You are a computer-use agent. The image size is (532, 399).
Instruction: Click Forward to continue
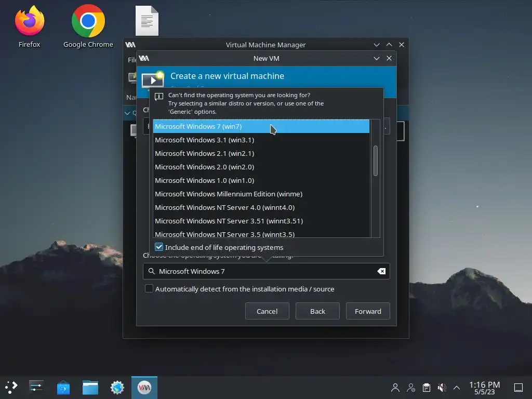point(368,311)
